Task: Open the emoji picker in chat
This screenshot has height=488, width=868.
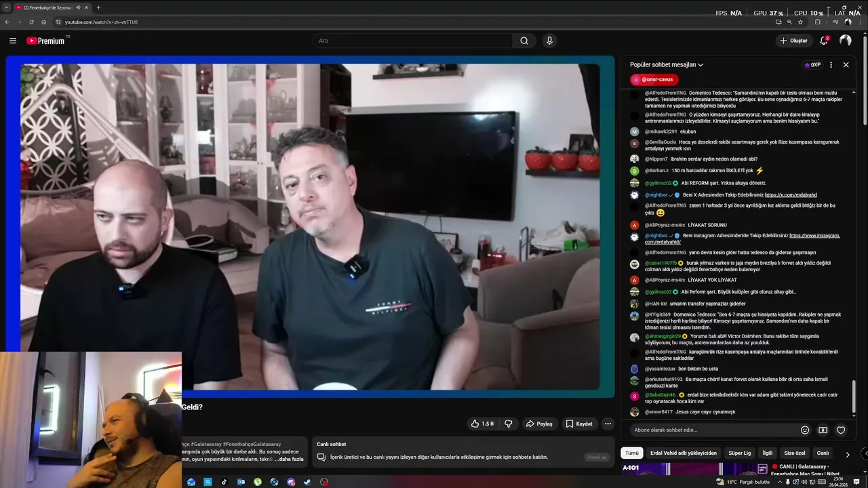Action: tap(805, 430)
